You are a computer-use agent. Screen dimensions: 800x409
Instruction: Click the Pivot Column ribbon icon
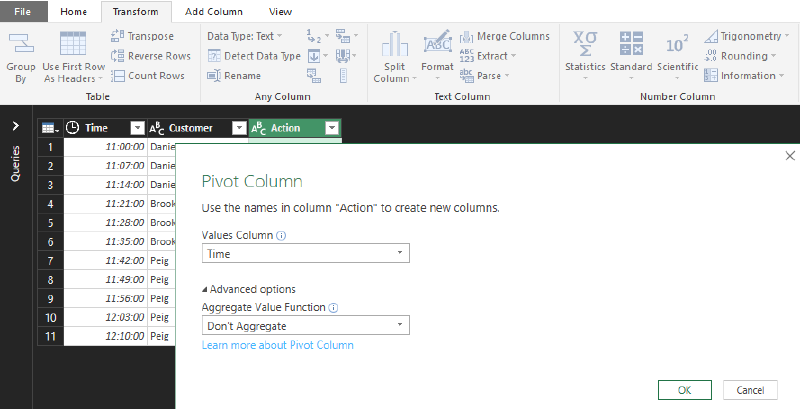[314, 75]
